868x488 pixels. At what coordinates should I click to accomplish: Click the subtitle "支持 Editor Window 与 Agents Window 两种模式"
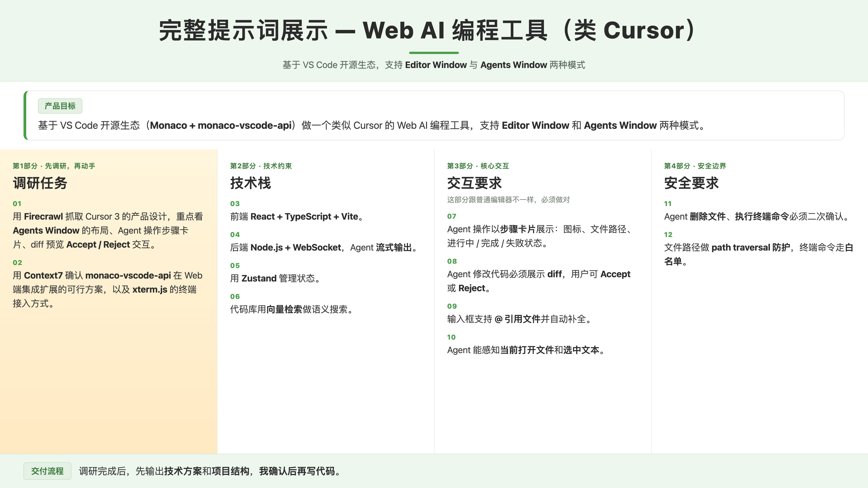(x=485, y=65)
